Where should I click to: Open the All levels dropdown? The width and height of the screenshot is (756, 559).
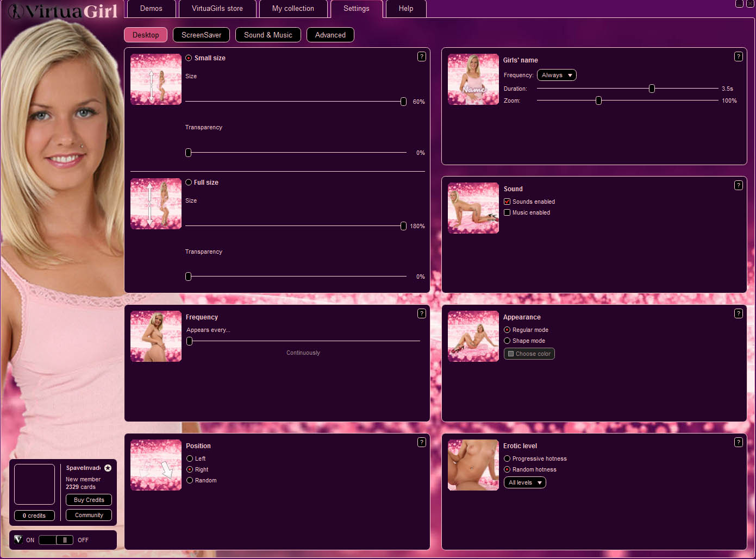(x=524, y=482)
